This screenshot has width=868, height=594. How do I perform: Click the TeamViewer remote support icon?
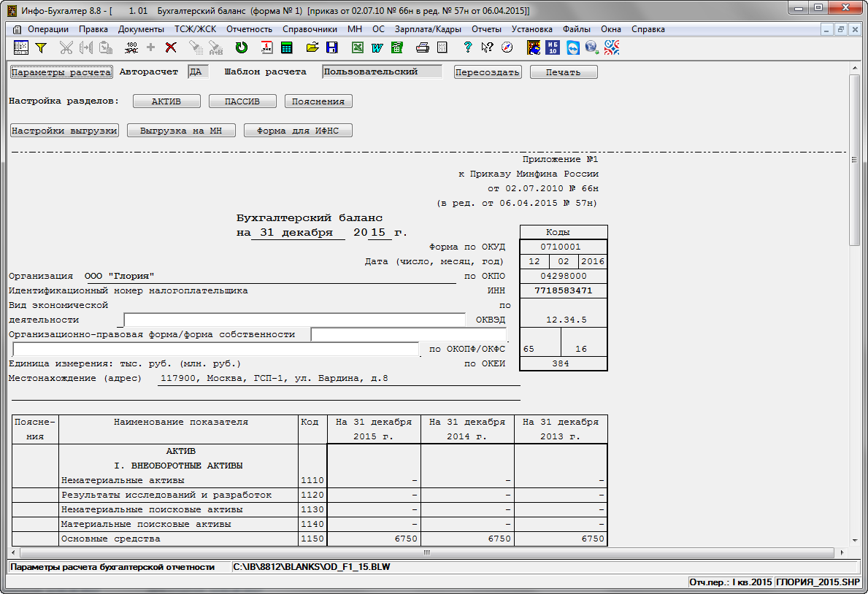click(573, 47)
